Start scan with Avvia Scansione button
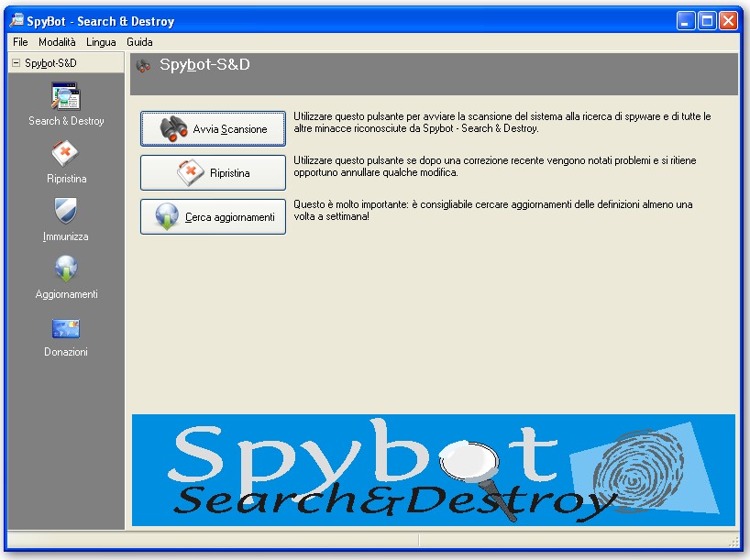The height and width of the screenshot is (560, 750). [x=213, y=128]
